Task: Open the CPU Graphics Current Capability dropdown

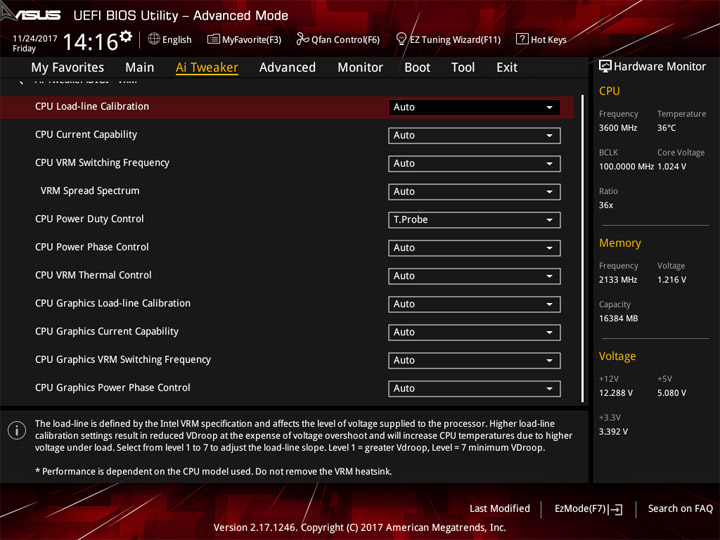Action: pyautogui.click(x=474, y=332)
